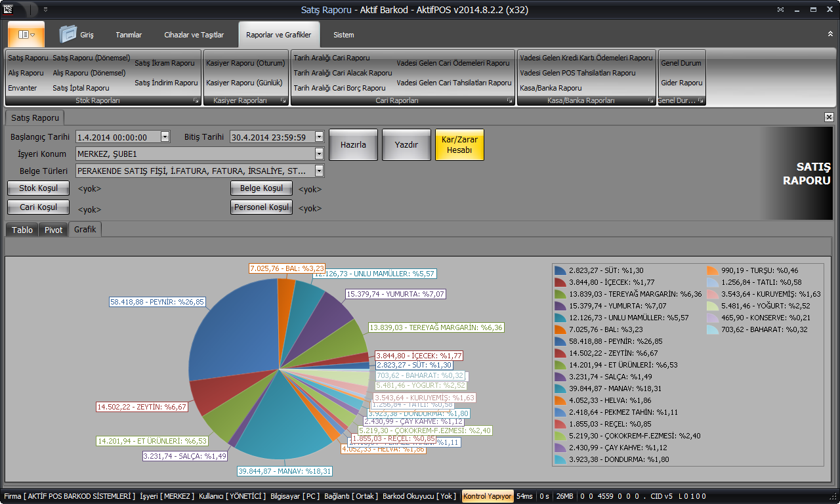Open the Belge Türleri dropdown list
Image resolution: width=840 pixels, height=504 pixels.
point(319,171)
